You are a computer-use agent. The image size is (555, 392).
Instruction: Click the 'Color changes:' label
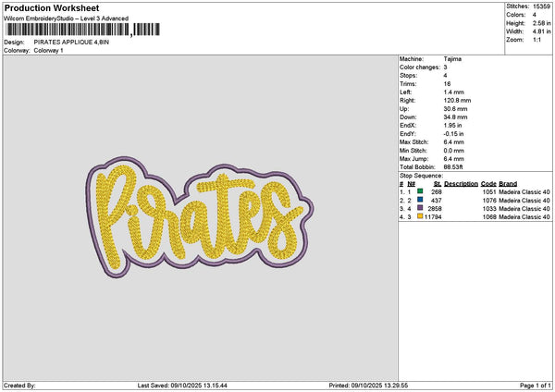(420, 67)
